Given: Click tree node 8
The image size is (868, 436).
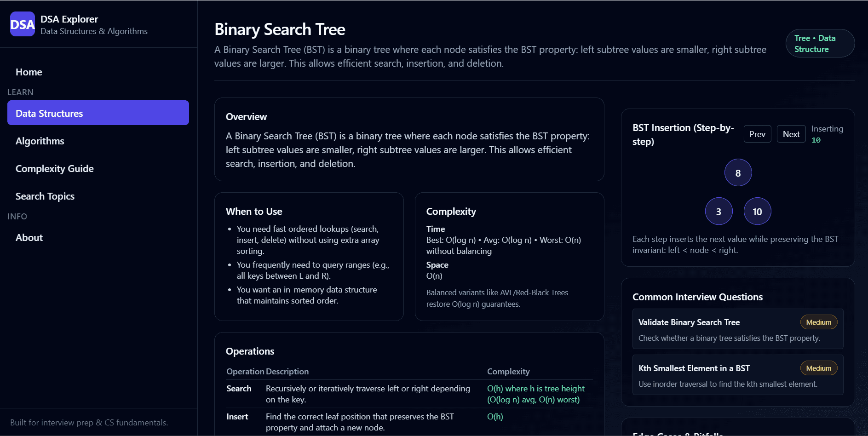Looking at the screenshot, I should pos(738,173).
